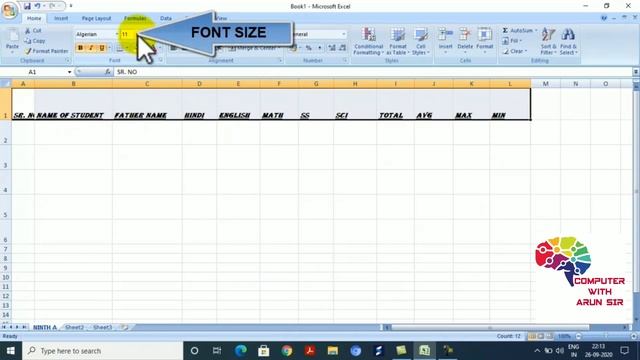Open Format as Table gallery
This screenshot has height=360, width=640.
398,41
